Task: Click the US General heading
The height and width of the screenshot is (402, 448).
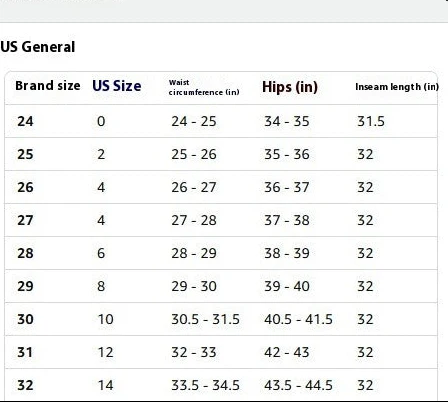Action: (38, 47)
